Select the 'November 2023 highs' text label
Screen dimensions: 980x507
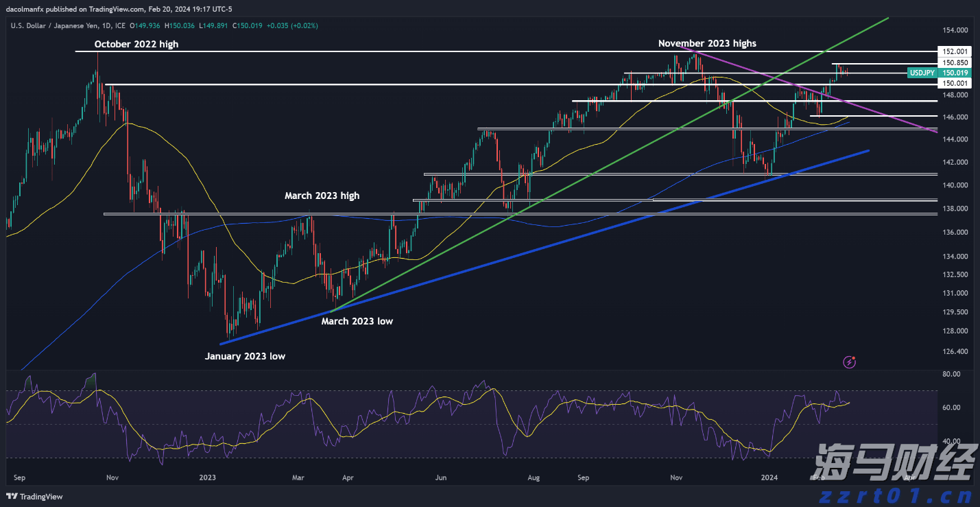[x=707, y=43]
